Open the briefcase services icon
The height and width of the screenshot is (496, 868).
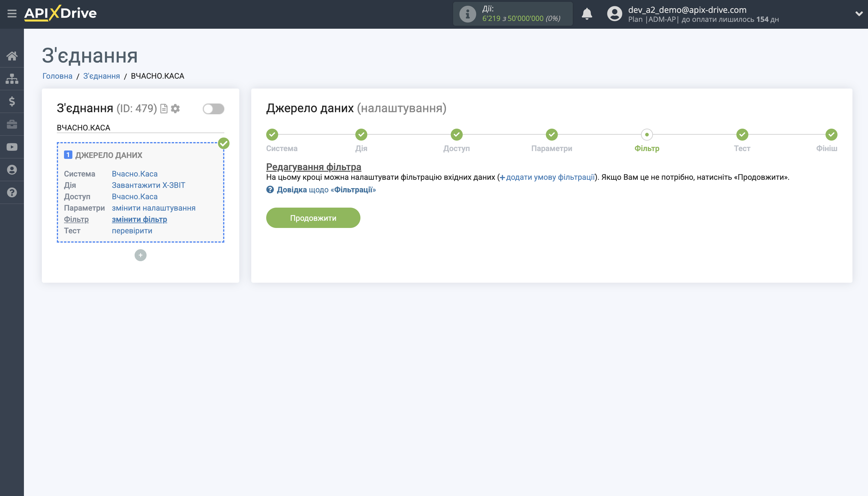(12, 124)
